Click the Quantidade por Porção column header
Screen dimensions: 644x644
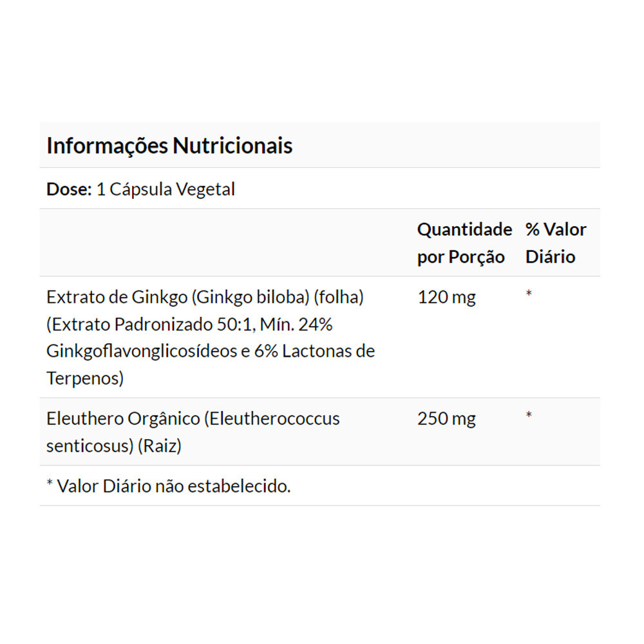464,243
